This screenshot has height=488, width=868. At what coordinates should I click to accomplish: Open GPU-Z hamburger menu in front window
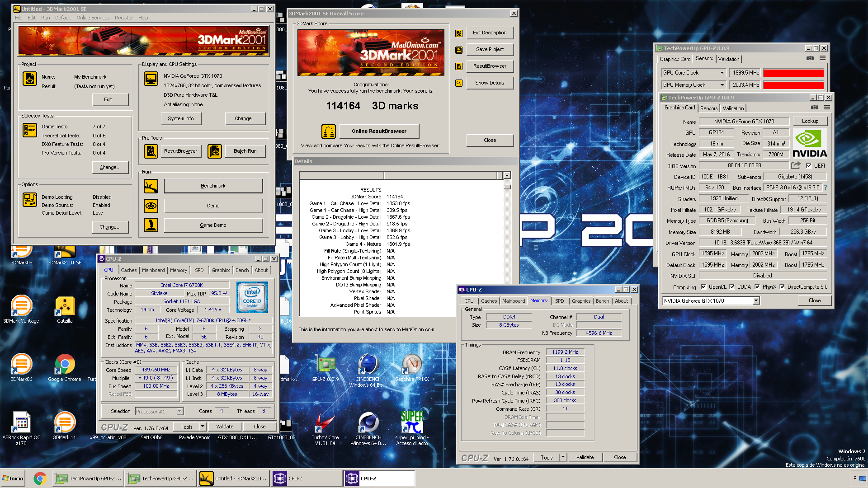(x=827, y=108)
